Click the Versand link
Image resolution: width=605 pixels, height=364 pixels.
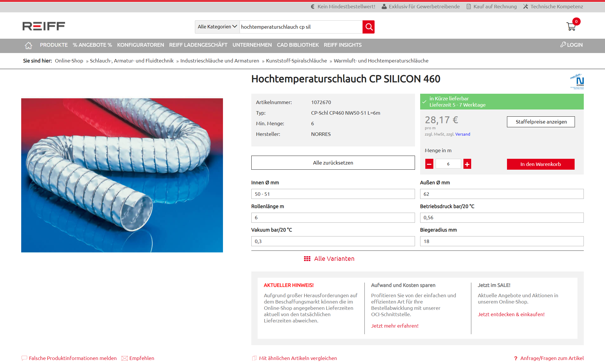point(463,134)
